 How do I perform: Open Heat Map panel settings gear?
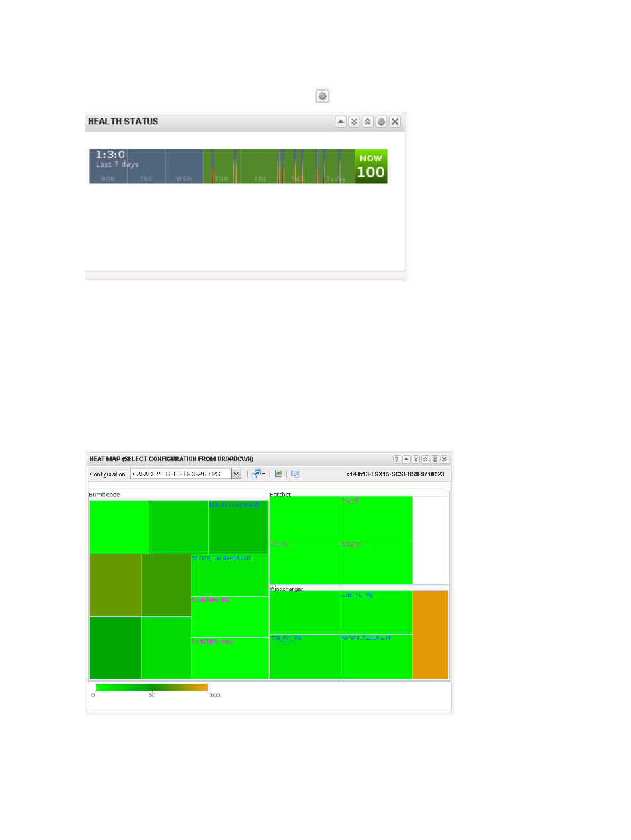[x=435, y=459]
